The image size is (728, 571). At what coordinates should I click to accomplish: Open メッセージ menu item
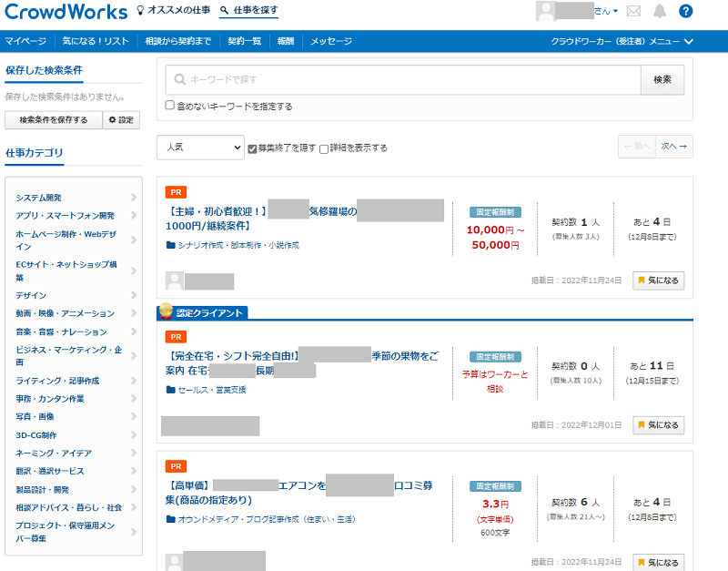(331, 41)
